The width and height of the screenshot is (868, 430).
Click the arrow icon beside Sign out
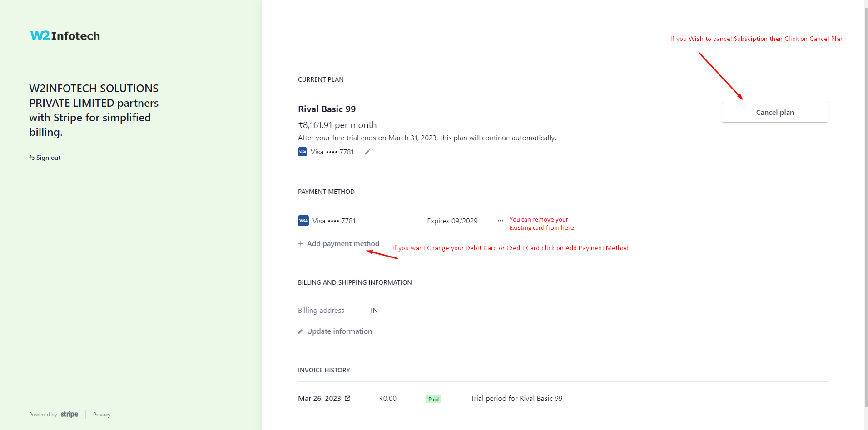[x=32, y=158]
